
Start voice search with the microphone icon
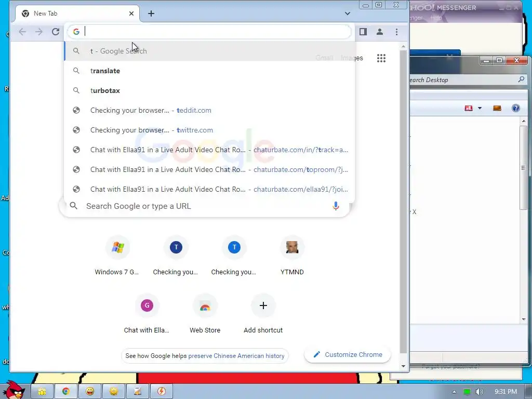click(336, 206)
